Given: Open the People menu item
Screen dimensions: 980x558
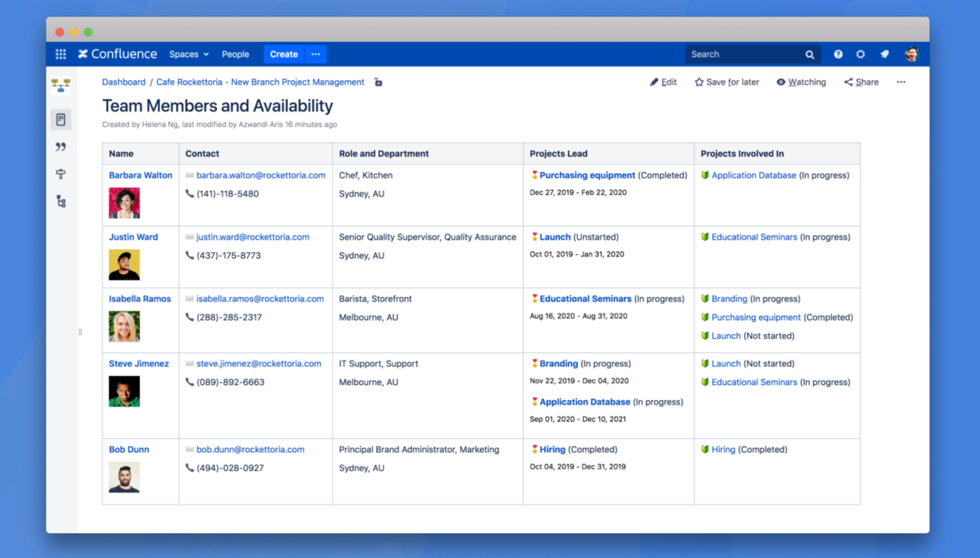Looking at the screenshot, I should (235, 54).
